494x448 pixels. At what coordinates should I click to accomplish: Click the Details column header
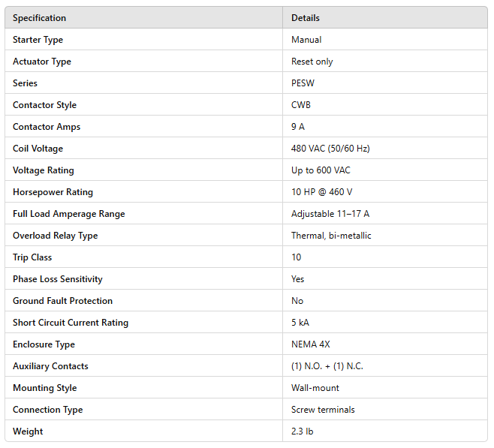tap(305, 18)
